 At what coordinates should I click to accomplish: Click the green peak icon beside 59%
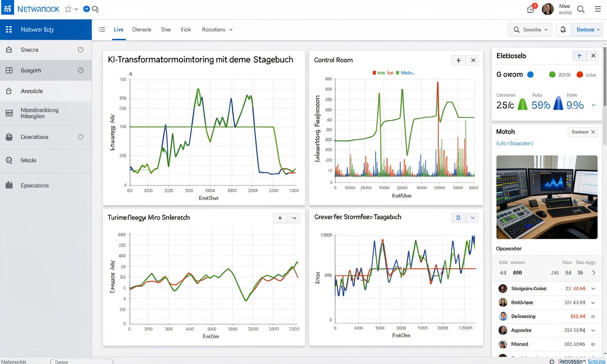pyautogui.click(x=522, y=104)
